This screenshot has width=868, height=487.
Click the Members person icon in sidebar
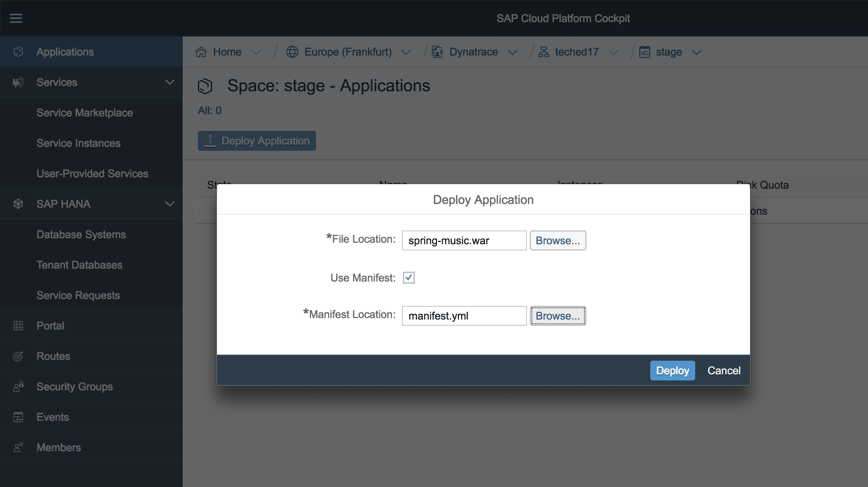18,447
